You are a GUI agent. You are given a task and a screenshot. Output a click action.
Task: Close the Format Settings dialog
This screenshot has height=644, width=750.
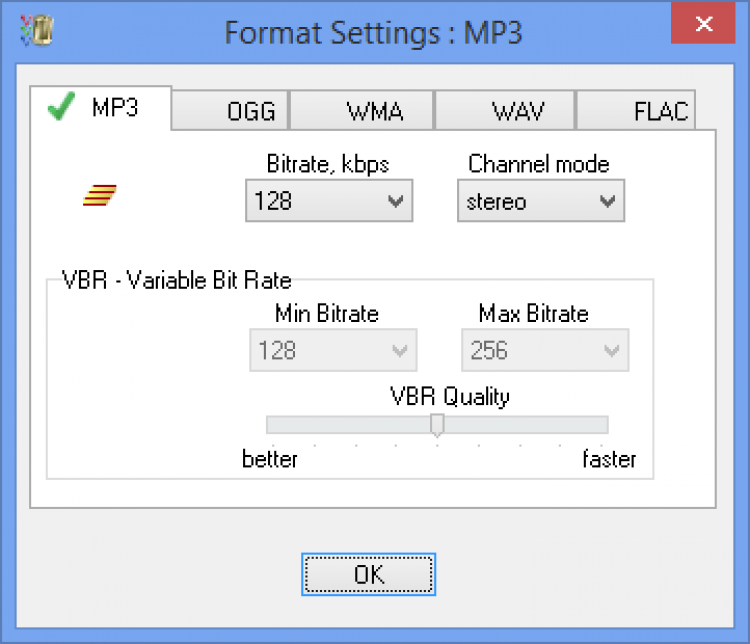[704, 22]
